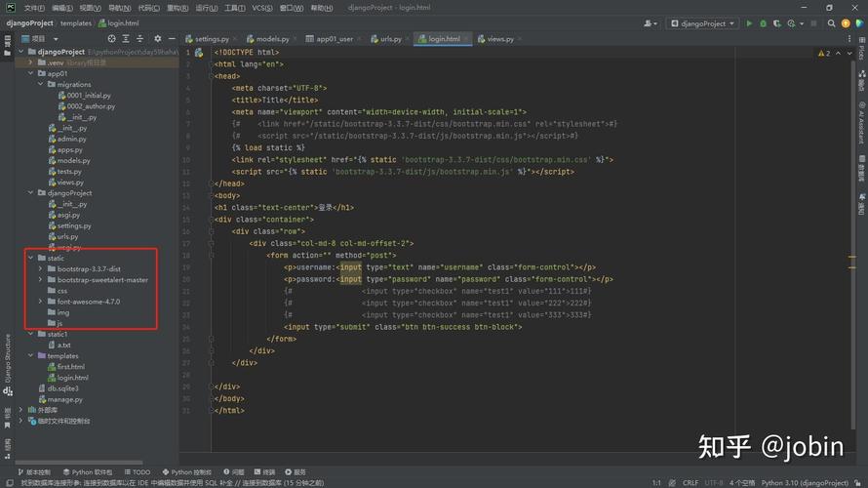The width and height of the screenshot is (868, 488).
Task: Click the Code With Me user icon
Action: 649,23
